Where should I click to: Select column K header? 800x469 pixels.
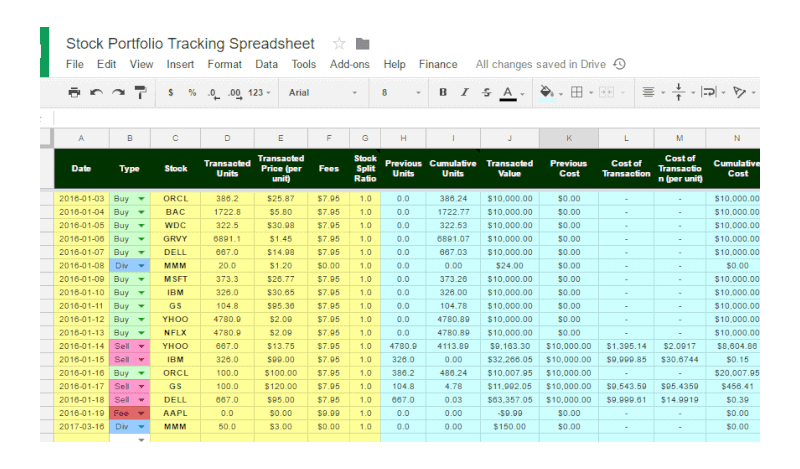[569, 138]
